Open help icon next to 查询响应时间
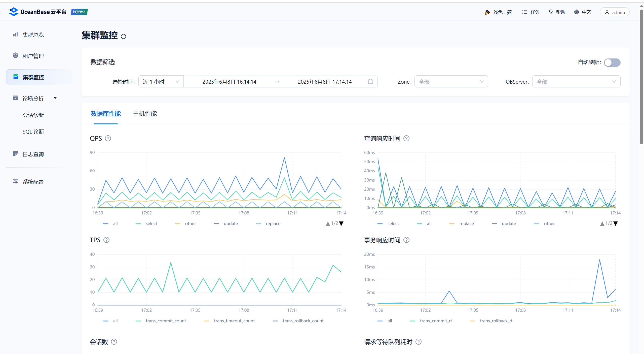The image size is (644, 354). (x=406, y=138)
